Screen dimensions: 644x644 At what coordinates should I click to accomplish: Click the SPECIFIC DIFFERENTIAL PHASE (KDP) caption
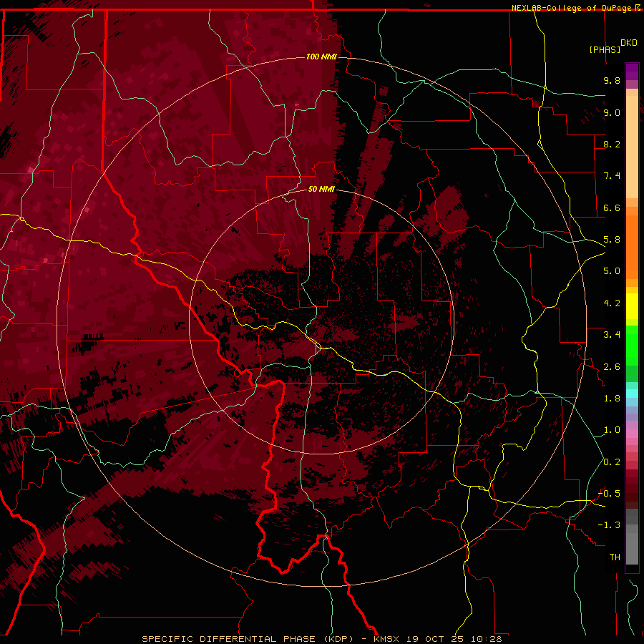click(x=248, y=639)
